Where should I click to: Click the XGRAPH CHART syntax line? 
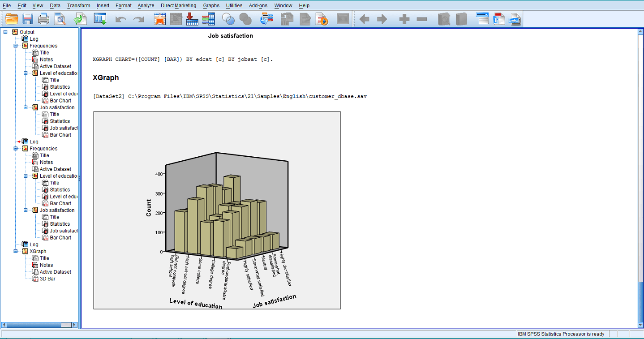[x=183, y=59]
